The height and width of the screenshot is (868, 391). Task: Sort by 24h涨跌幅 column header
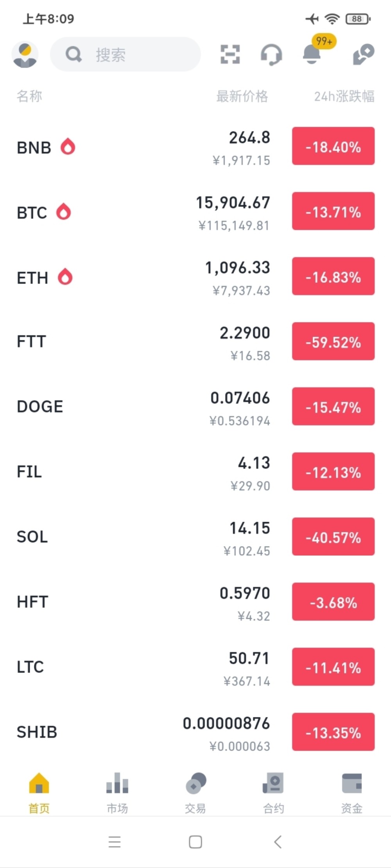(344, 96)
